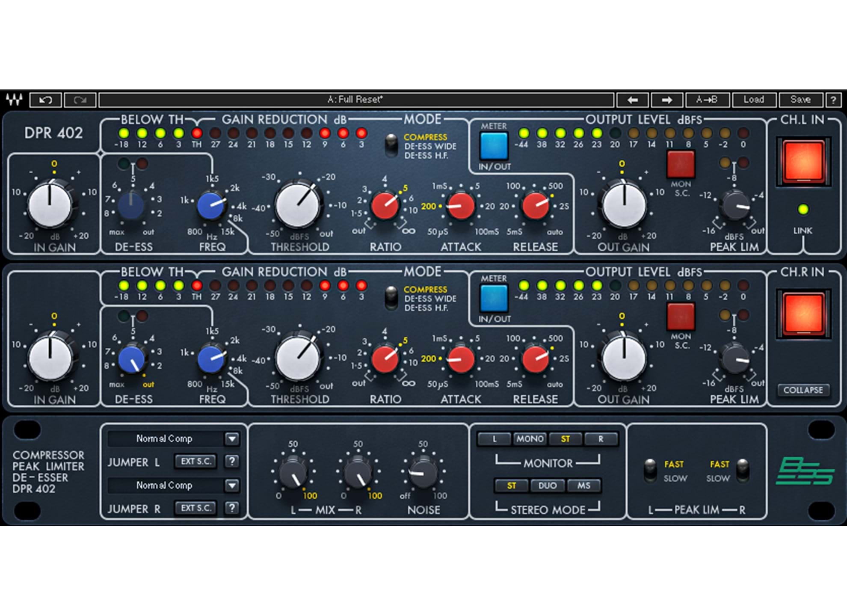Go to next preset with the right arrow
This screenshot has height=616, width=847.
(666, 99)
